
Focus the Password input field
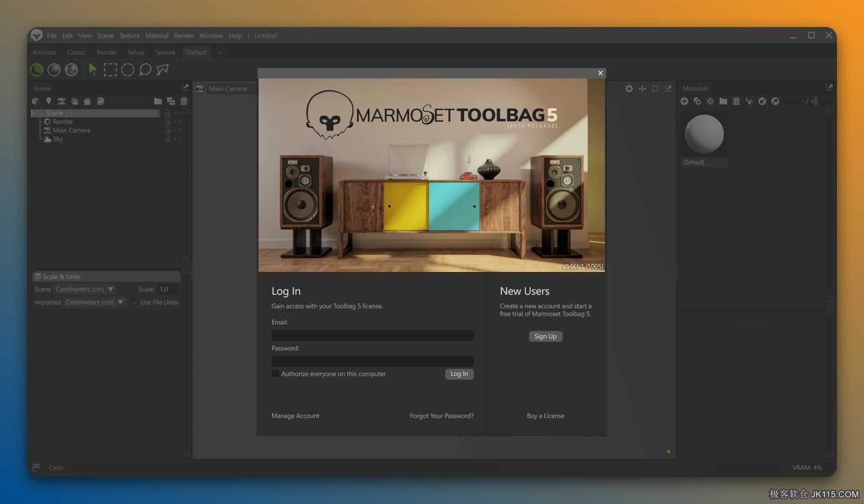pyautogui.click(x=373, y=361)
